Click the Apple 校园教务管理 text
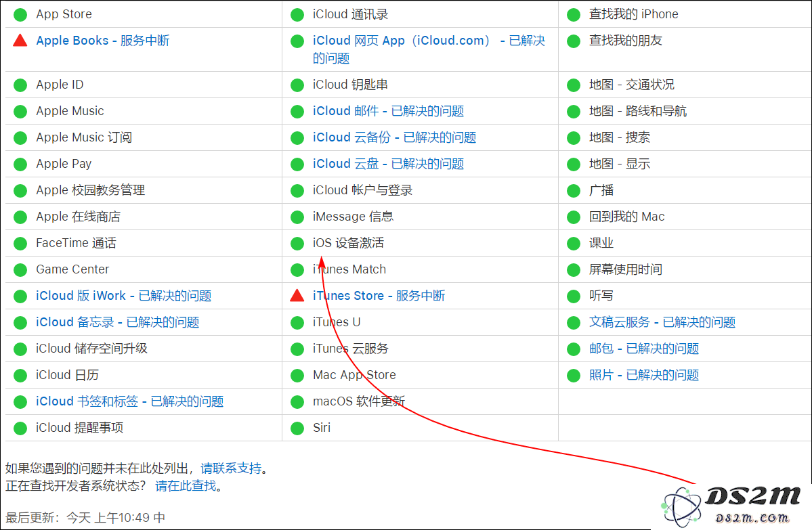812x530 pixels. click(91, 190)
